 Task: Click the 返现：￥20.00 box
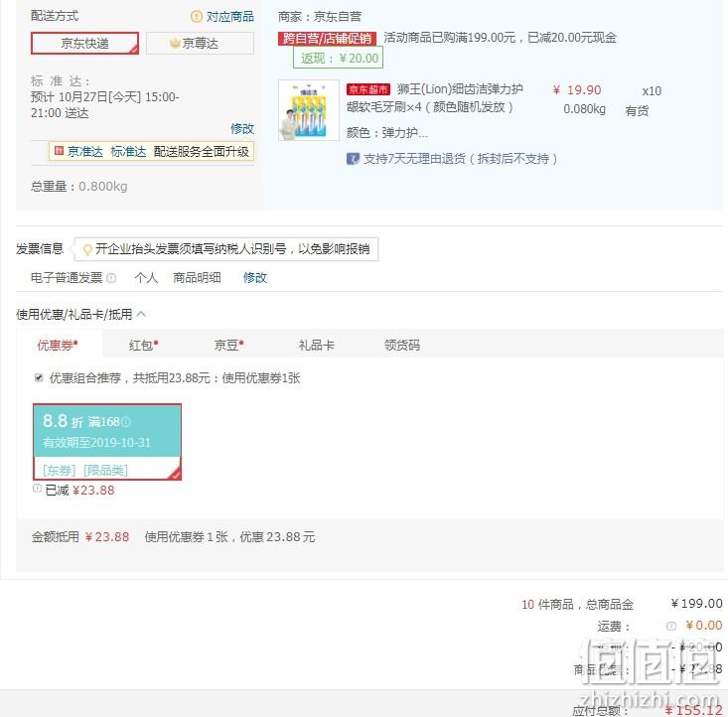click(x=338, y=58)
